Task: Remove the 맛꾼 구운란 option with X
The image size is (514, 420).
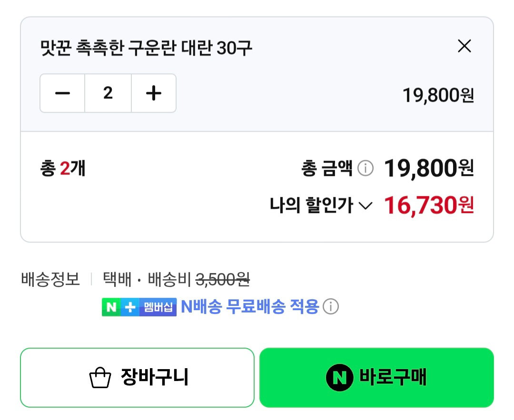Action: [464, 46]
